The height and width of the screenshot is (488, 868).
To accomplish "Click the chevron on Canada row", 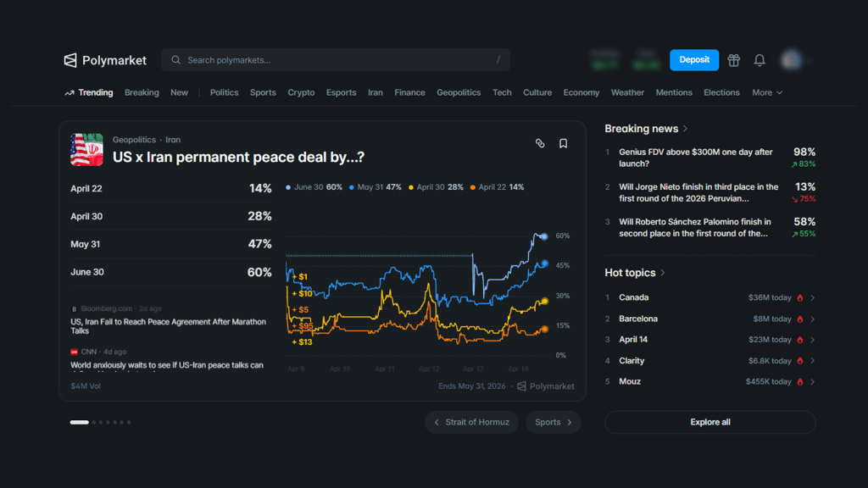I will coord(812,297).
